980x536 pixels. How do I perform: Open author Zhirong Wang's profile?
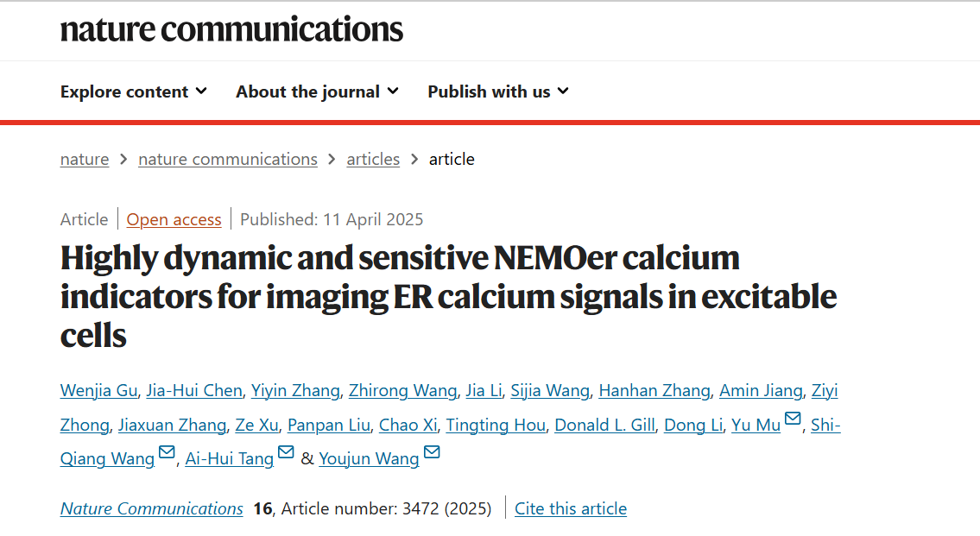point(402,390)
